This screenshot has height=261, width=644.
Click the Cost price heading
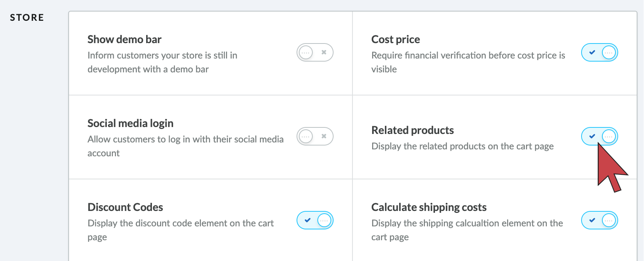[x=396, y=39]
